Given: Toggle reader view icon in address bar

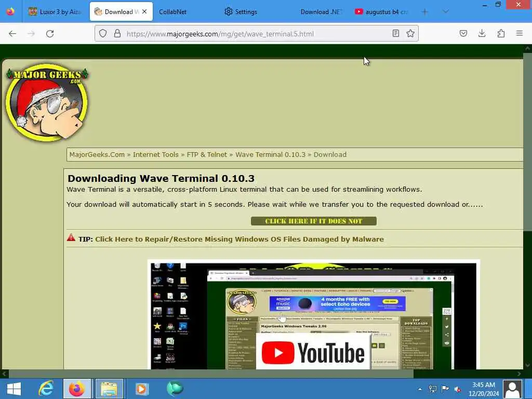Looking at the screenshot, I should tap(395, 33).
